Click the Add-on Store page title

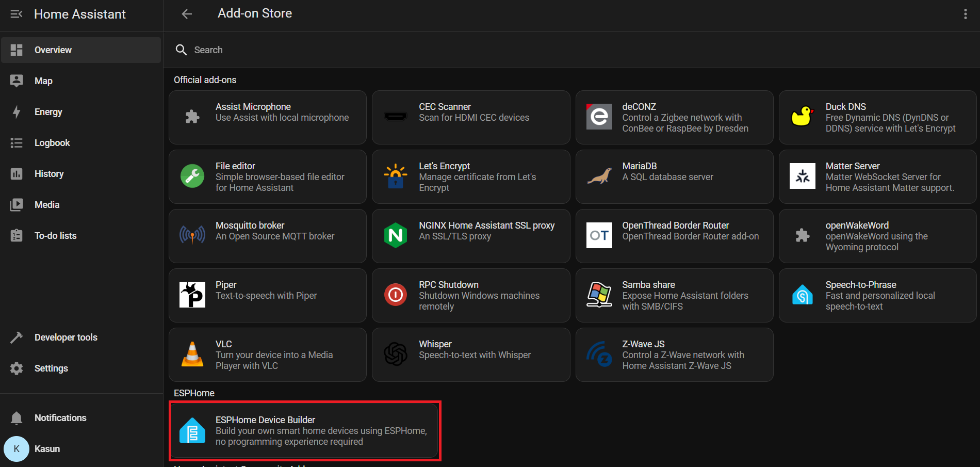[x=255, y=13]
